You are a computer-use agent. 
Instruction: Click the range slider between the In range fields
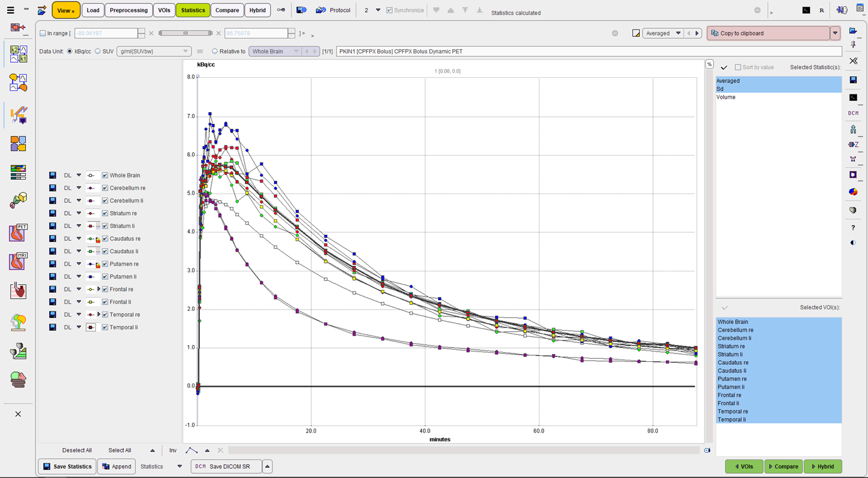coord(185,34)
